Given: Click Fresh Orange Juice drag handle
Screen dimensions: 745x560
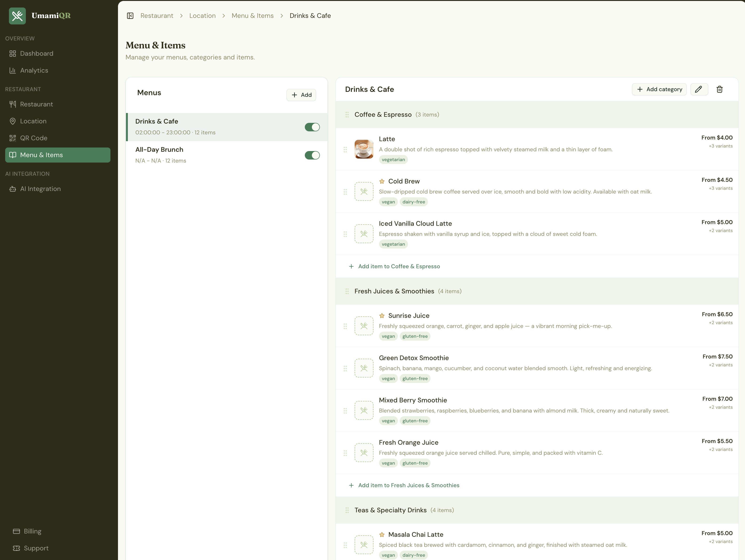Looking at the screenshot, I should coord(345,453).
